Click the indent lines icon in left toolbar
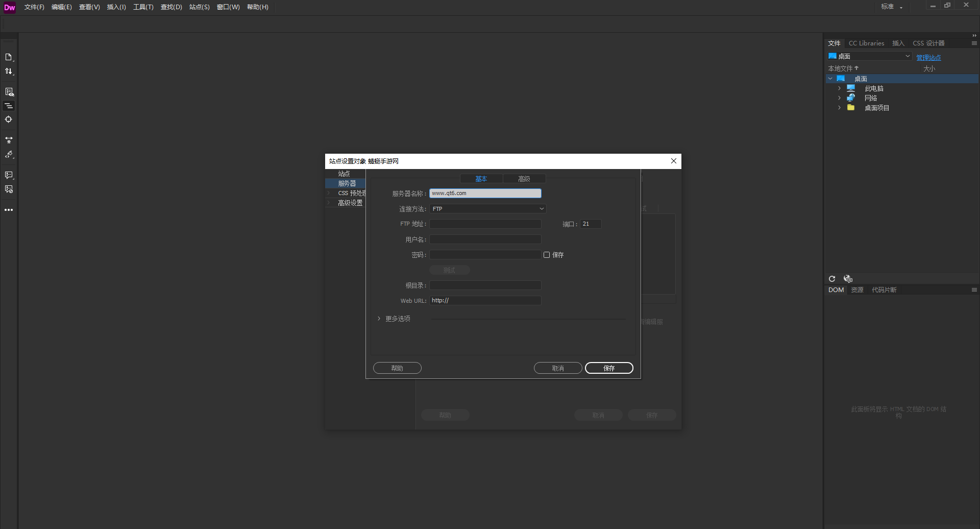 (x=9, y=106)
